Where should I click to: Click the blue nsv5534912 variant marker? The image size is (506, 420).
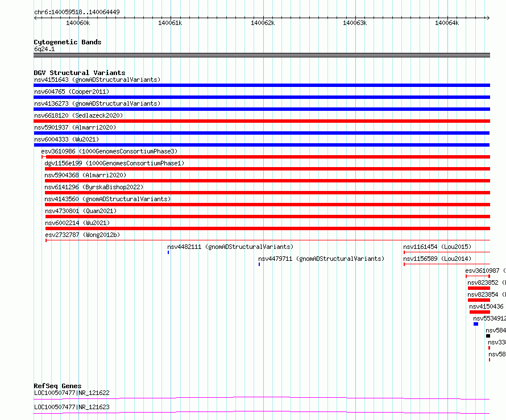coord(476,324)
